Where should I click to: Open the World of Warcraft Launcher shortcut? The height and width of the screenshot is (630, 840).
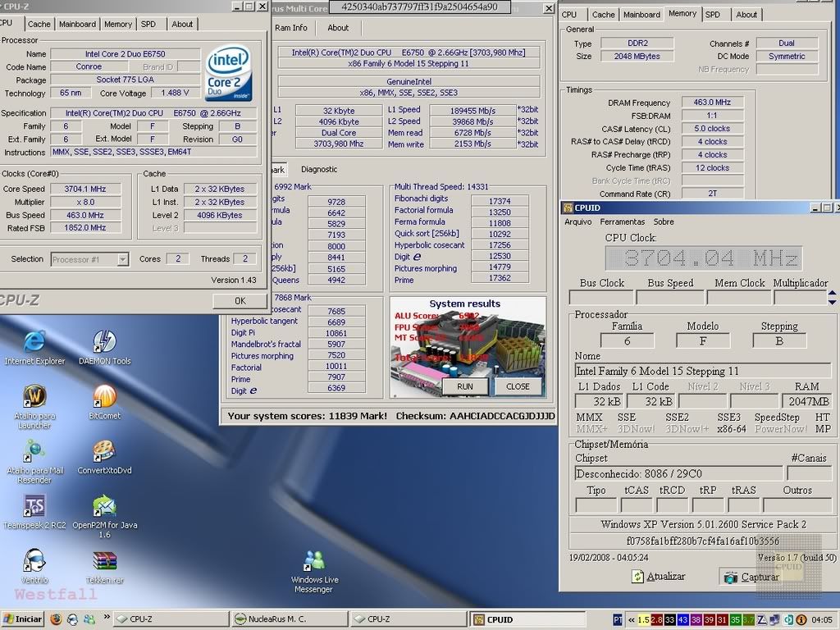pos(34,398)
